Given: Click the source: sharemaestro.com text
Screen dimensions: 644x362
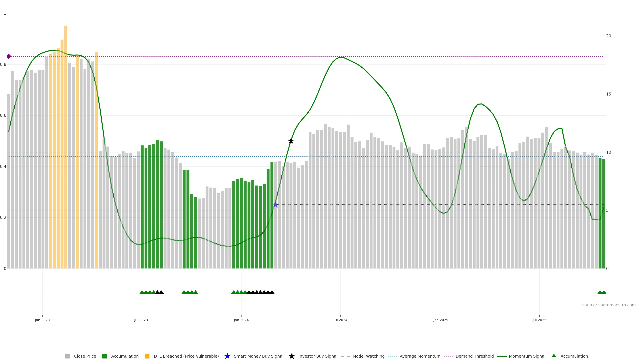Looking at the screenshot, I should (609, 305).
